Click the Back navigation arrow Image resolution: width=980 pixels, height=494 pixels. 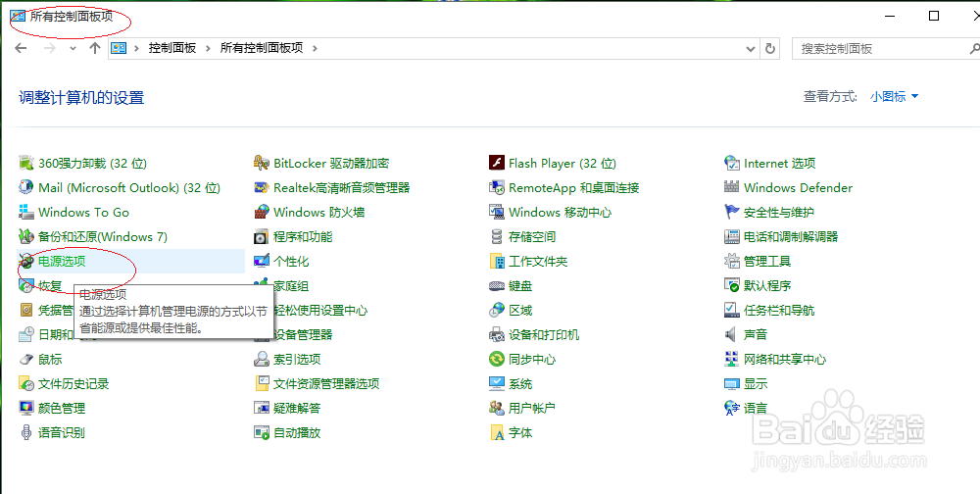click(21, 48)
